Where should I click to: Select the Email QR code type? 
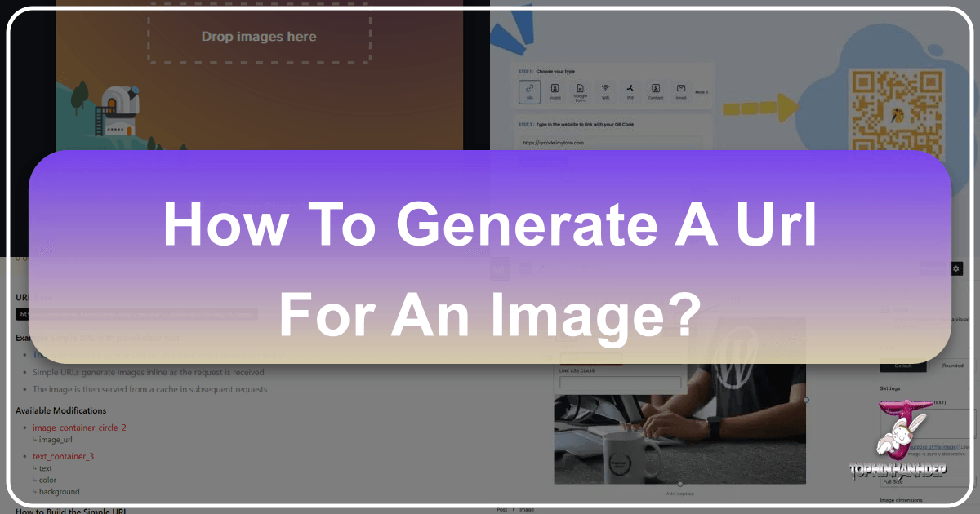(x=679, y=91)
